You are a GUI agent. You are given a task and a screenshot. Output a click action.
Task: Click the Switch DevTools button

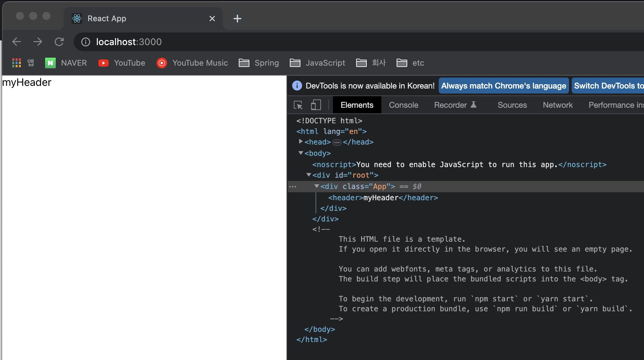[x=609, y=86]
